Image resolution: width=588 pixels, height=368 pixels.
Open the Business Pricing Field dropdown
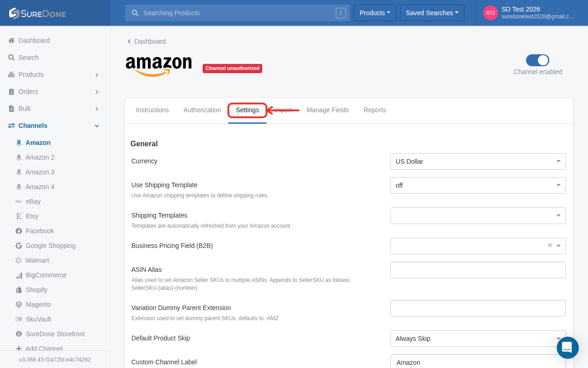point(478,246)
